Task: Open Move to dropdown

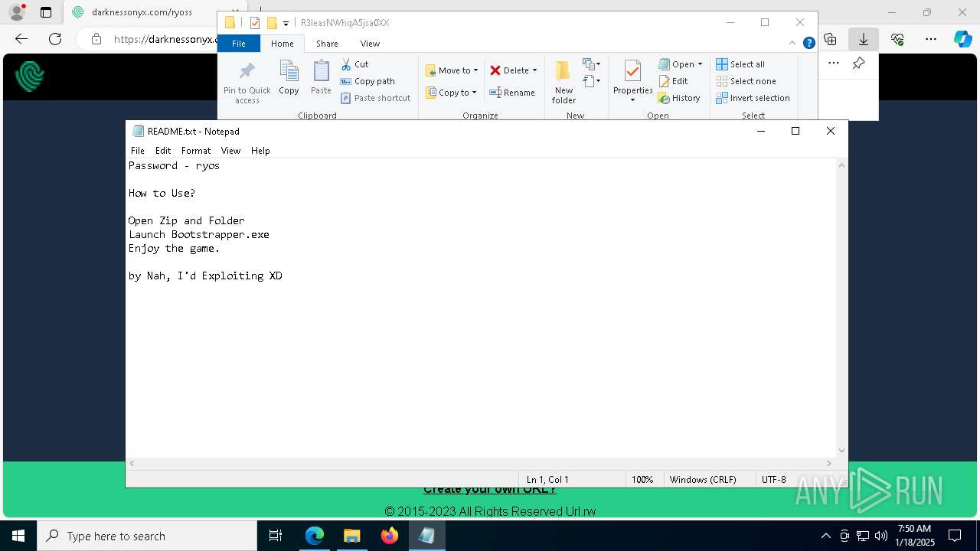Action: coord(452,70)
